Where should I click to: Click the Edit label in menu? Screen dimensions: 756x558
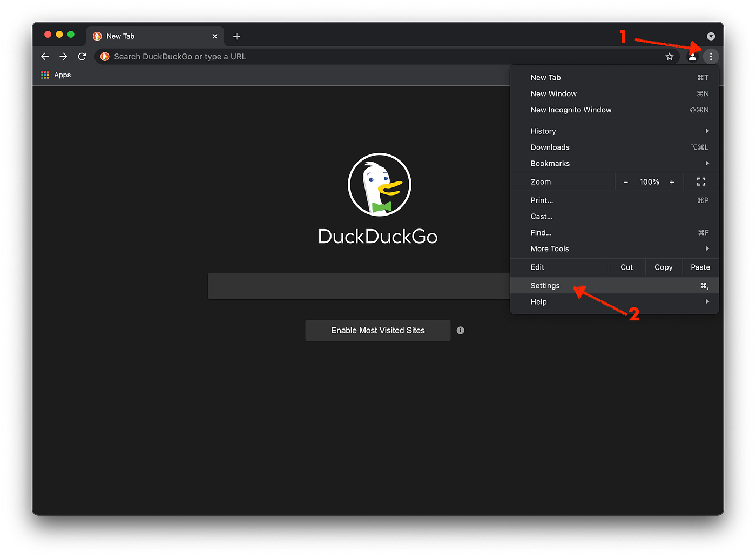click(x=537, y=267)
